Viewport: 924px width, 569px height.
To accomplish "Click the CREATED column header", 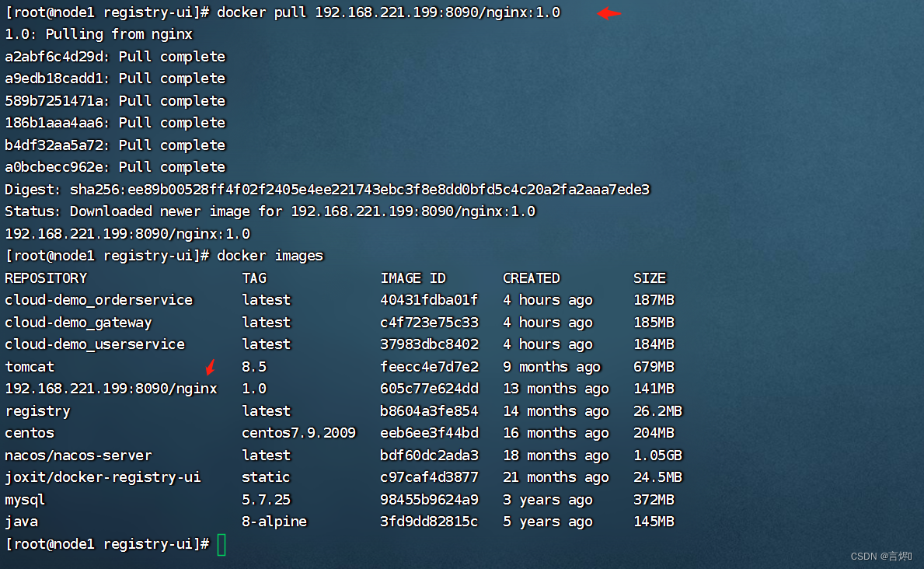I will (532, 278).
